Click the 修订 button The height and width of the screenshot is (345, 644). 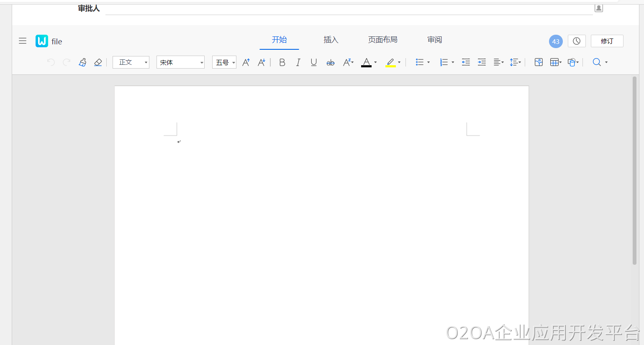(607, 41)
